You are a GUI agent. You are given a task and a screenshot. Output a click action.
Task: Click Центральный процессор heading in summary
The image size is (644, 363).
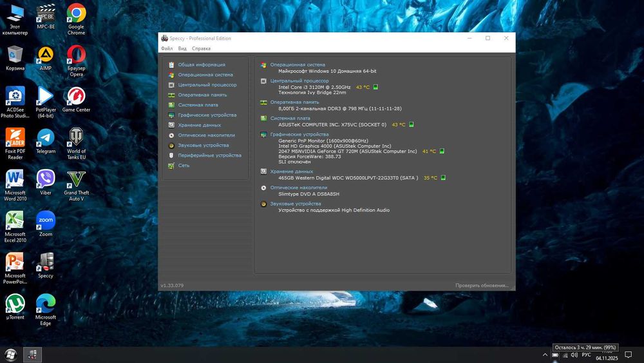299,81
